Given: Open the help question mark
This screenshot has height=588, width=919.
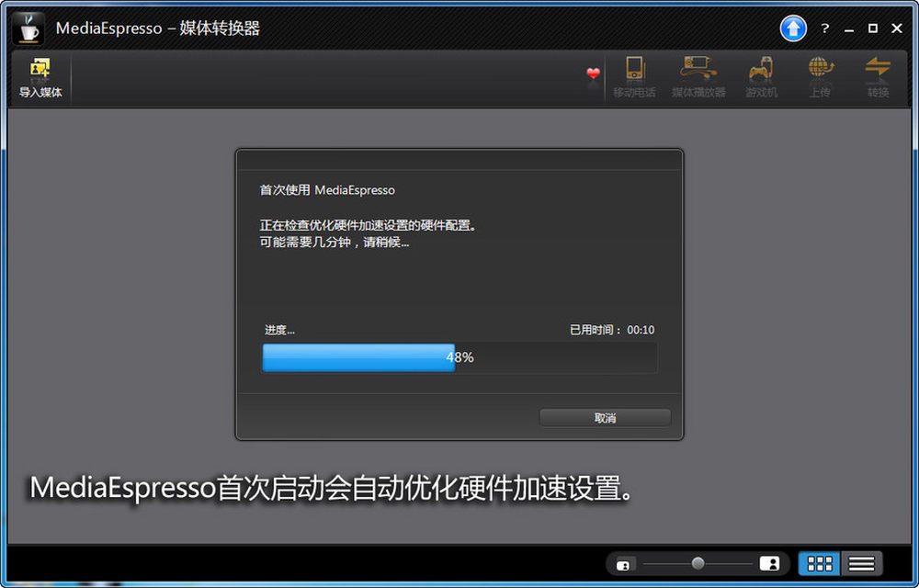Looking at the screenshot, I should click(825, 28).
